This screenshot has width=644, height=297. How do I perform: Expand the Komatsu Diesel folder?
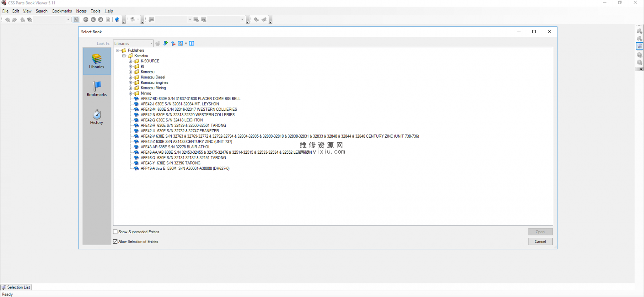130,77
